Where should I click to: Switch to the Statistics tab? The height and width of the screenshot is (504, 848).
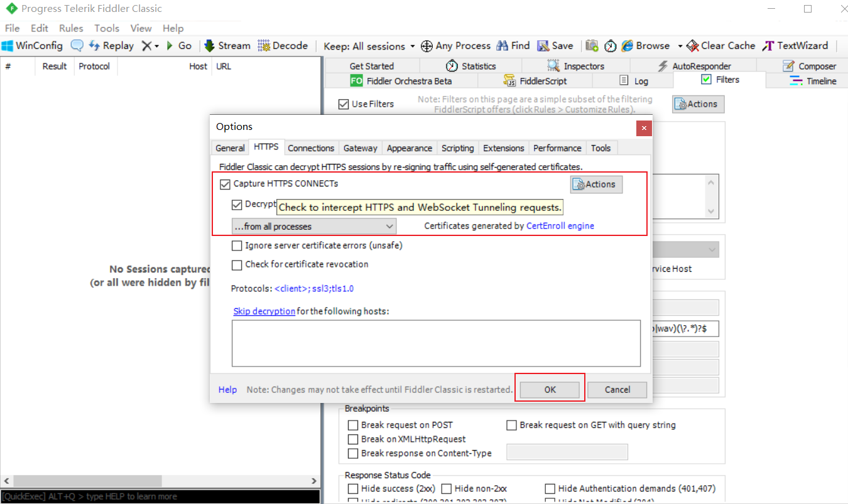coord(470,66)
